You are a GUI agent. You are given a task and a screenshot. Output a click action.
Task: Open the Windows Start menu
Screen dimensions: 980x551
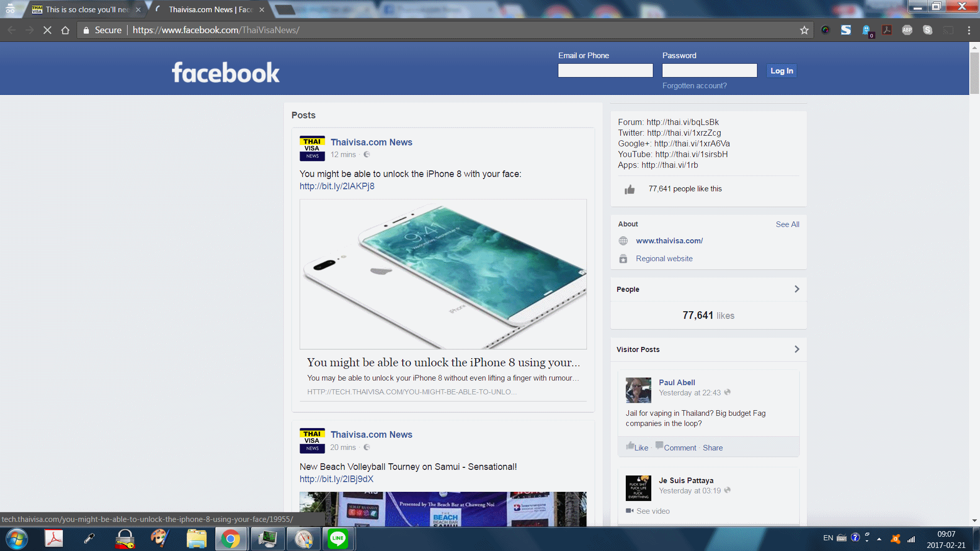pos(17,539)
